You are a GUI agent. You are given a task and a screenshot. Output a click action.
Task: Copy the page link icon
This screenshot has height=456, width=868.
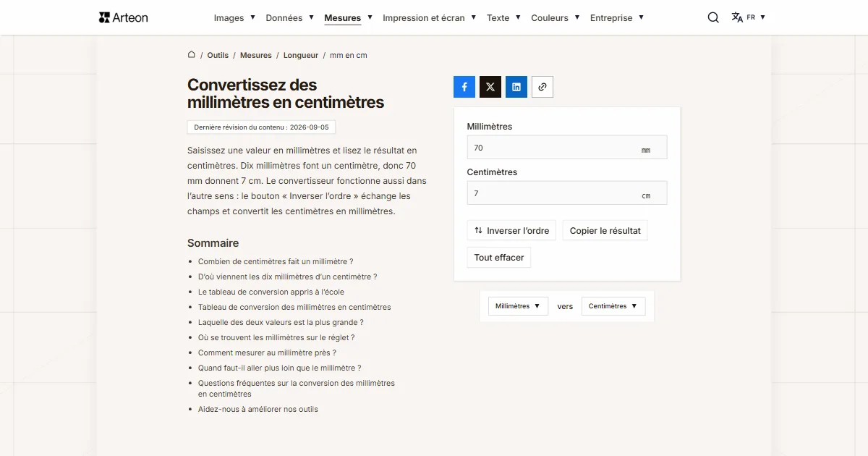click(x=542, y=87)
